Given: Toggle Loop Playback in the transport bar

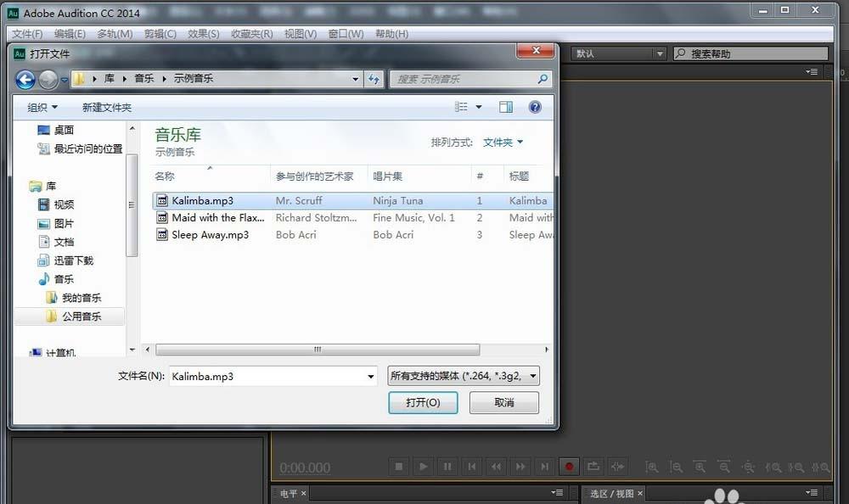Looking at the screenshot, I should [x=593, y=467].
